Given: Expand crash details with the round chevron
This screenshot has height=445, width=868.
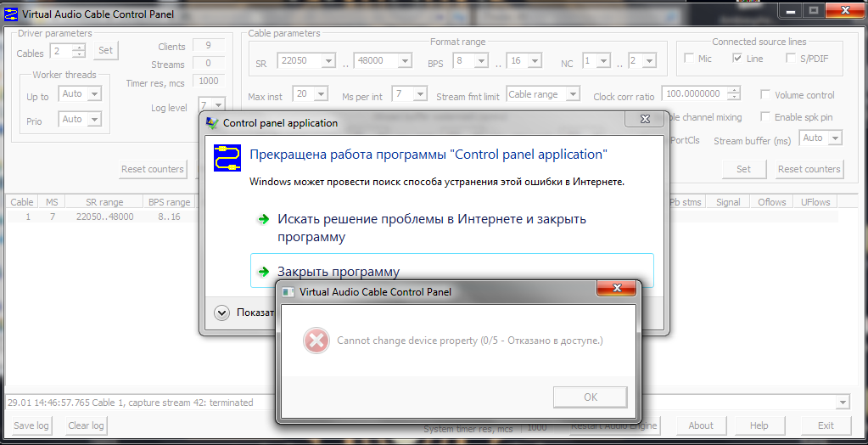Looking at the screenshot, I should [x=221, y=313].
